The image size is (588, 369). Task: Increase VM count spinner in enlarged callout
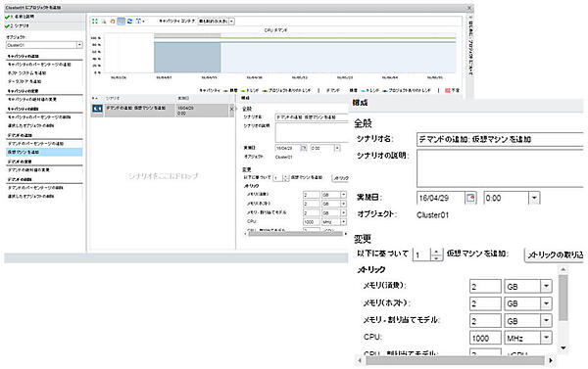[x=436, y=252]
